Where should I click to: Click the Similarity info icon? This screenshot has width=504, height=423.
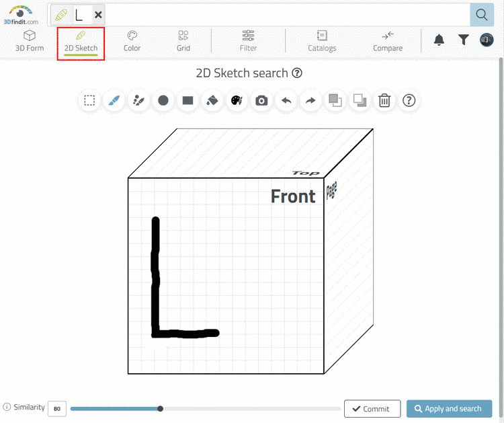click(7, 407)
